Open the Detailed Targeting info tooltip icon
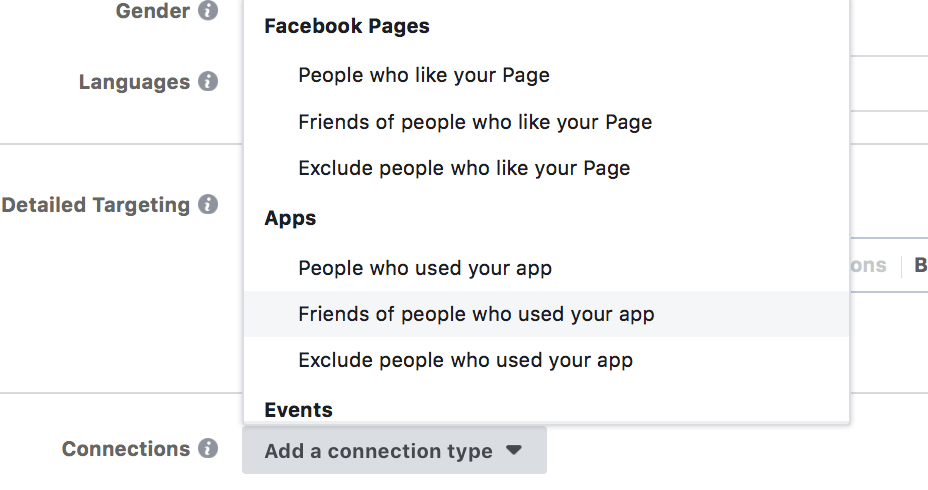Image resolution: width=928 pixels, height=490 pixels. point(208,204)
